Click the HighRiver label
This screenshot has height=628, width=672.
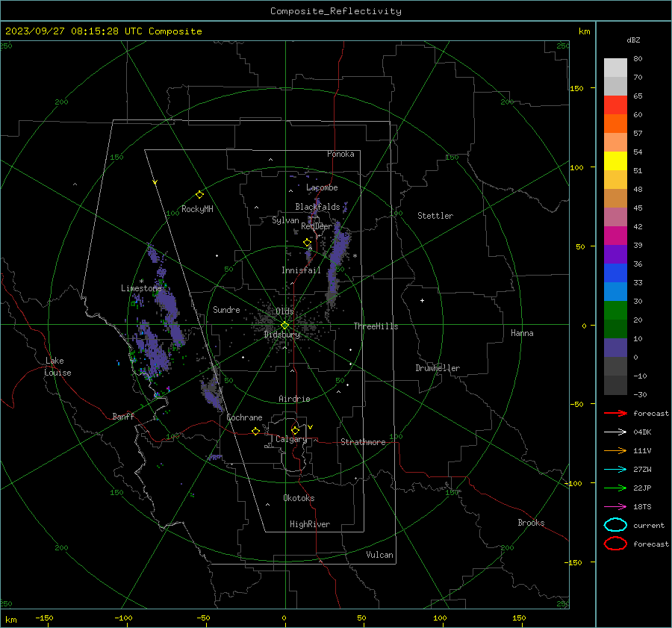tap(310, 524)
